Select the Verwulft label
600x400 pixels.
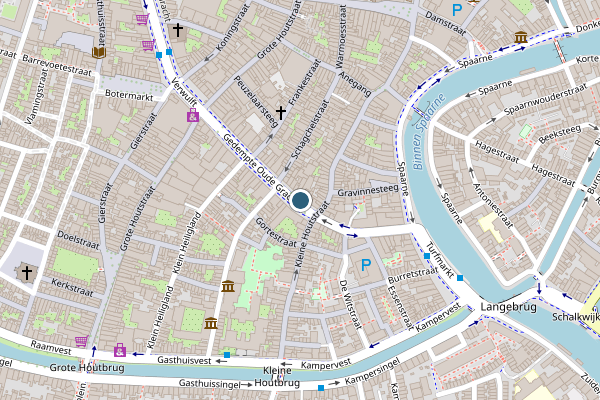tap(184, 92)
